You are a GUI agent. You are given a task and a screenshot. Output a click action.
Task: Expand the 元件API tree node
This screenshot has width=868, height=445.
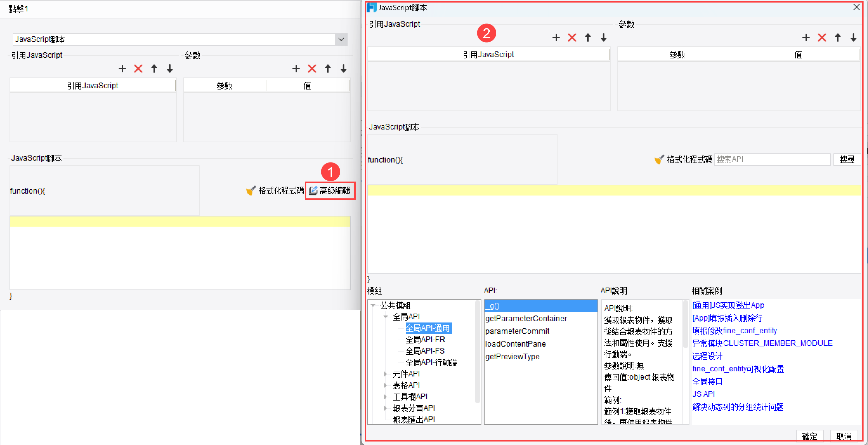pos(386,374)
